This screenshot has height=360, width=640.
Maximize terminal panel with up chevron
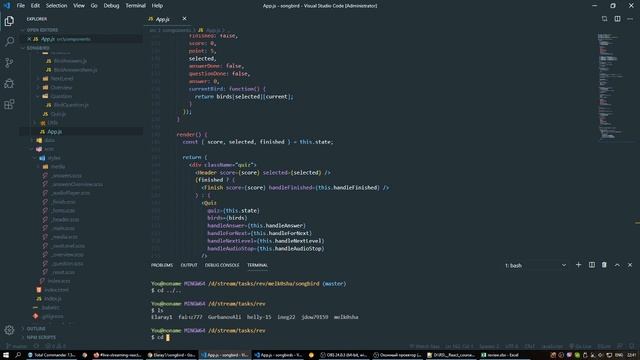tap(617, 265)
